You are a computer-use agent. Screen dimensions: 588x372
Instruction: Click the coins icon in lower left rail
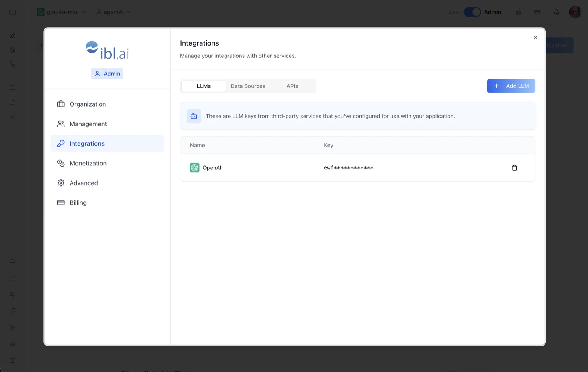[x=12, y=328]
